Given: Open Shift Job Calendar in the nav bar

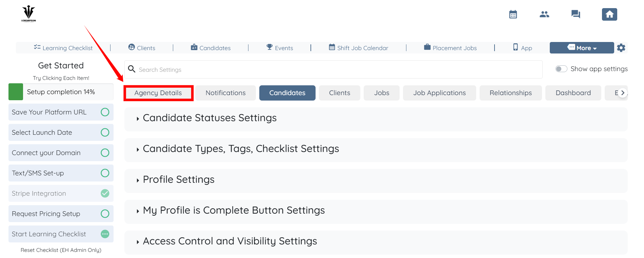Looking at the screenshot, I should point(359,48).
